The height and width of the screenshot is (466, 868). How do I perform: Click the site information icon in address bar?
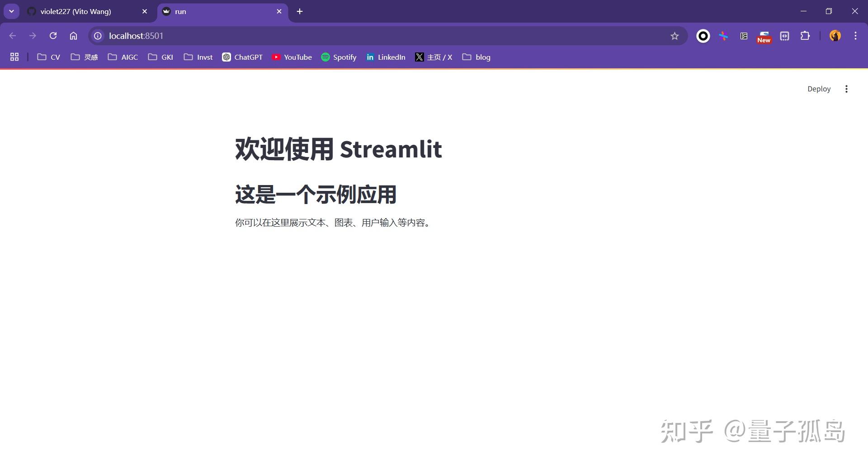pyautogui.click(x=97, y=36)
